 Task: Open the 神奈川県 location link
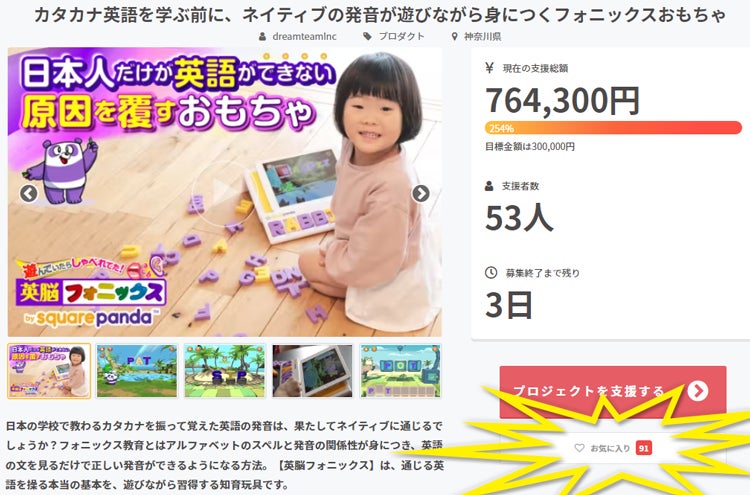point(483,36)
